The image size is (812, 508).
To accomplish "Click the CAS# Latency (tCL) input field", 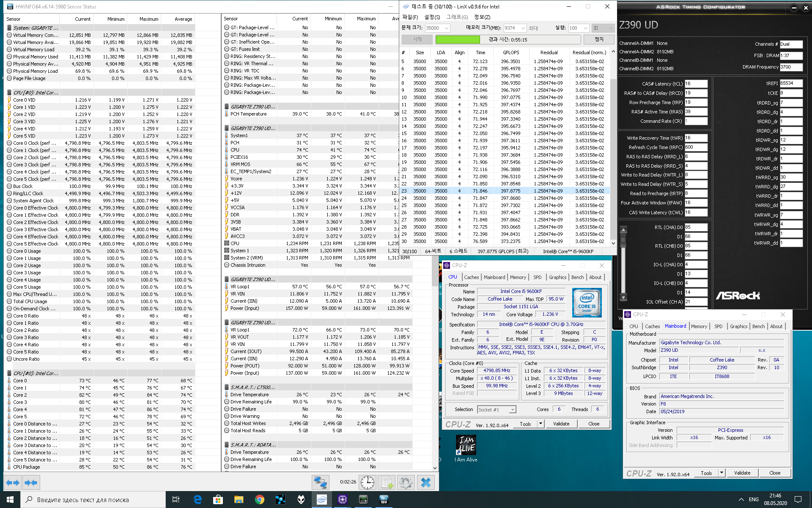I will 696,84.
